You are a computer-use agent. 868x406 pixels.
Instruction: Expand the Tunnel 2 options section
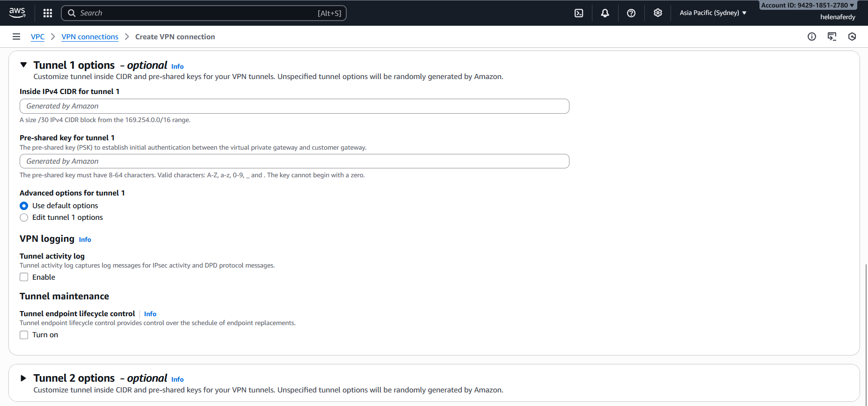tap(23, 378)
